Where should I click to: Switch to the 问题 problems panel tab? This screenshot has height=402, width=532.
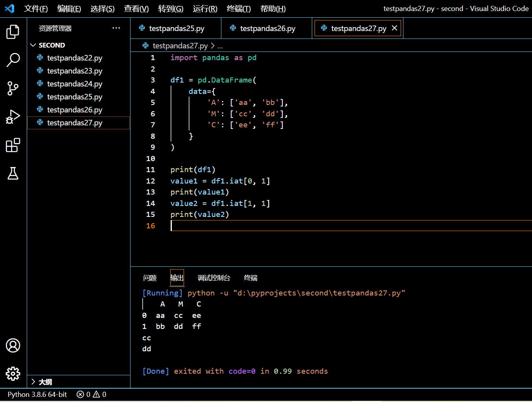tap(150, 278)
